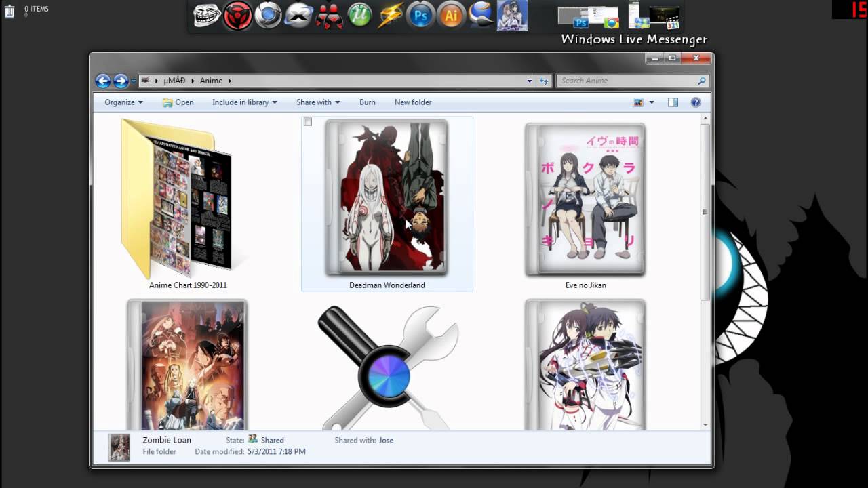This screenshot has width=868, height=488.
Task: Open the blue swirl pen dock icon
Action: click(x=481, y=15)
